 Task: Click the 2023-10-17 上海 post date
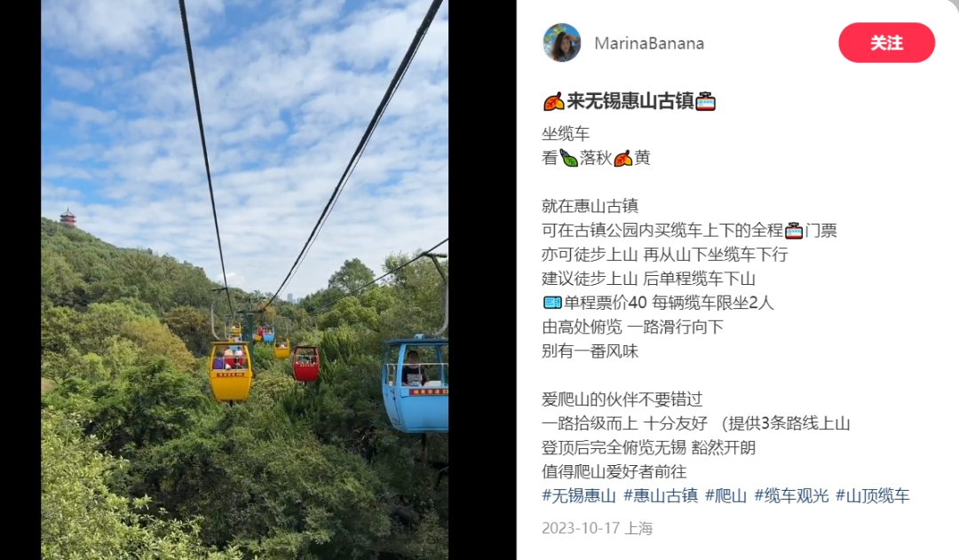click(597, 528)
